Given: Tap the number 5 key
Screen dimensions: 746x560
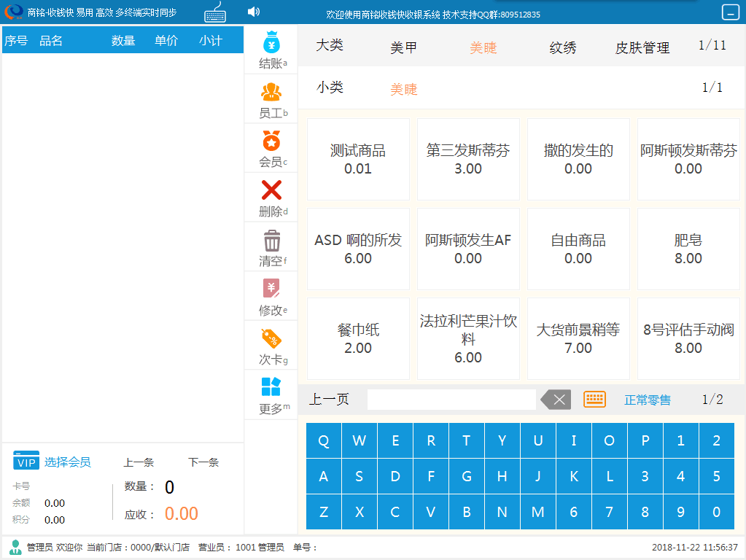Looking at the screenshot, I should [717, 476].
